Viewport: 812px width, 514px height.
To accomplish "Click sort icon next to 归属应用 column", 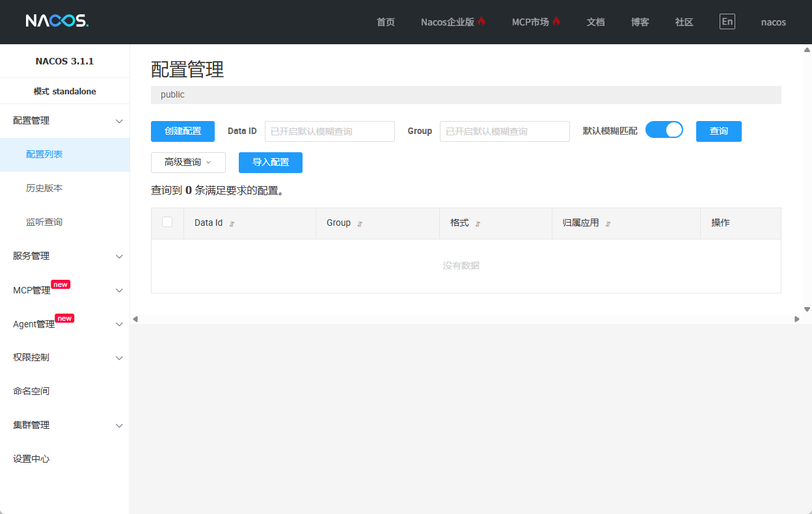I will [608, 223].
